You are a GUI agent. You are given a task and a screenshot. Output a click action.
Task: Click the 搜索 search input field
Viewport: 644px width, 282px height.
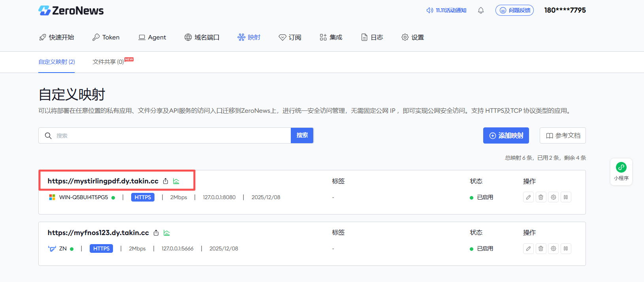(x=170, y=136)
